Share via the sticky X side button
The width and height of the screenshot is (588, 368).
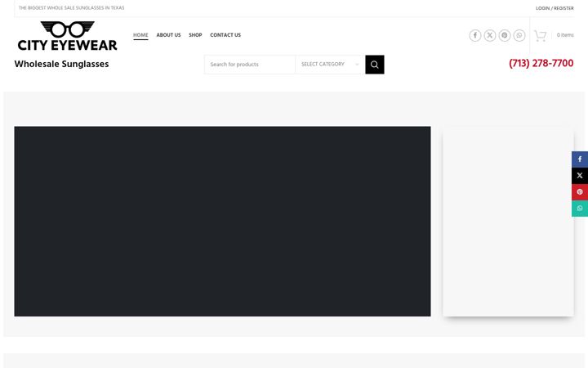click(x=580, y=175)
